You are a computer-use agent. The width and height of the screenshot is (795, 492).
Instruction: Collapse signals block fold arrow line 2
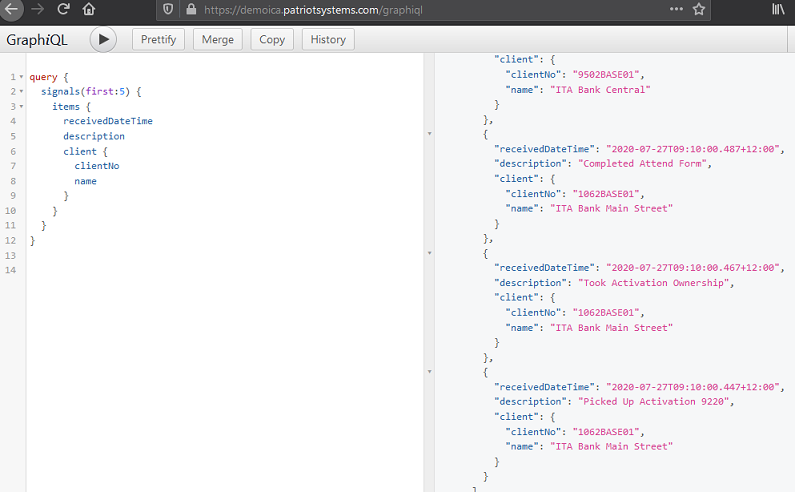click(x=21, y=92)
